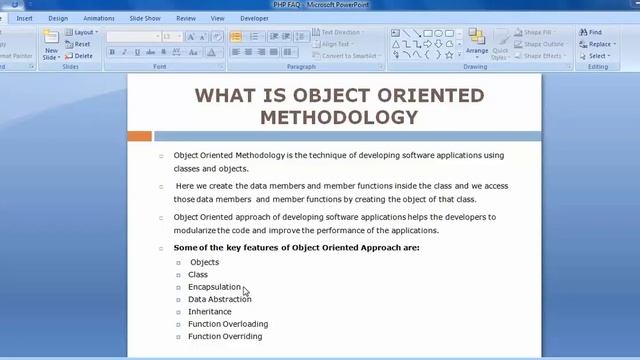Select the straight Line shape

tap(407, 33)
